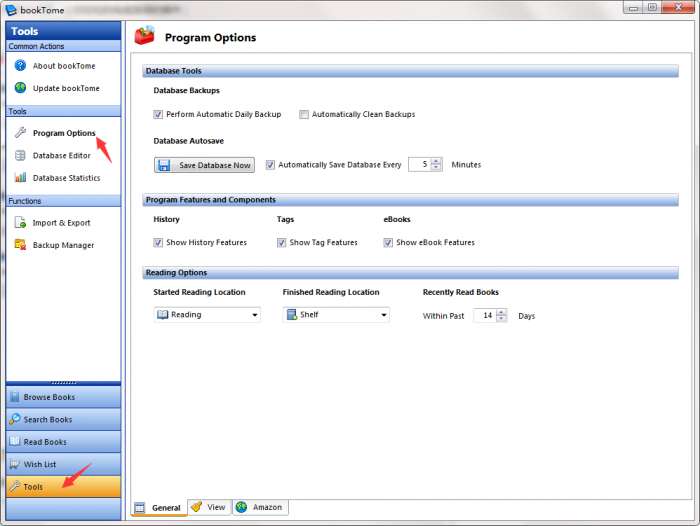The image size is (700, 526).
Task: Click the Database Tools section header
Action: [410, 71]
